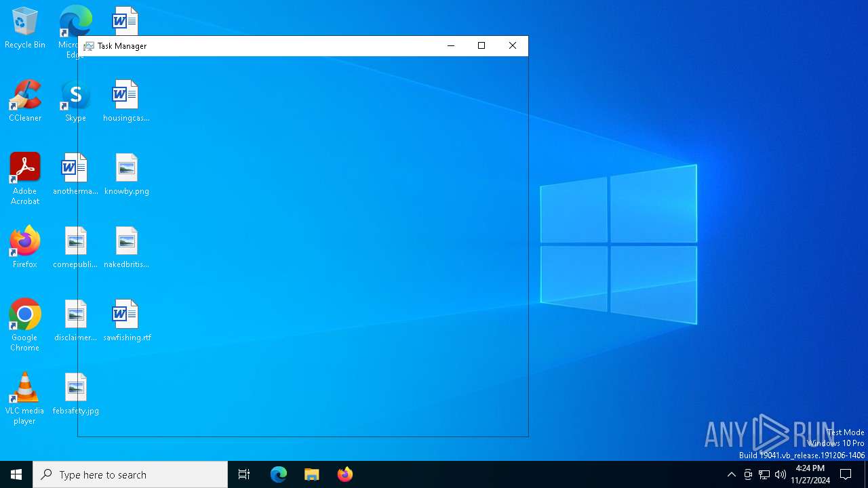Viewport: 868px width, 488px height.
Task: Select the febsafety.jpg image file
Action: tap(76, 394)
